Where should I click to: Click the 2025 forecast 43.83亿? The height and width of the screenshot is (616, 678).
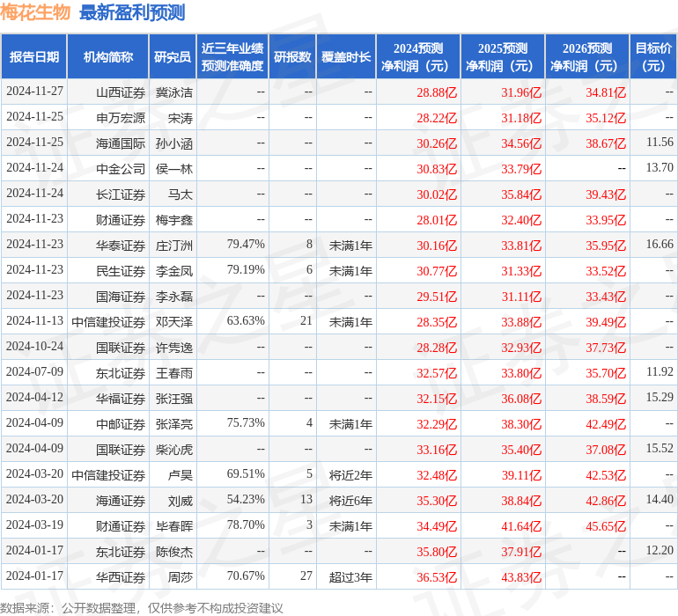tap(521, 577)
